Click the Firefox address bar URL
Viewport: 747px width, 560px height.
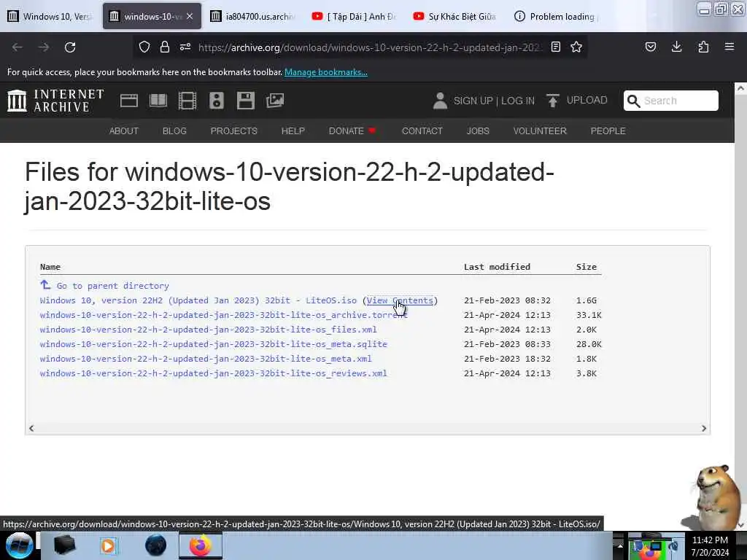(x=370, y=47)
